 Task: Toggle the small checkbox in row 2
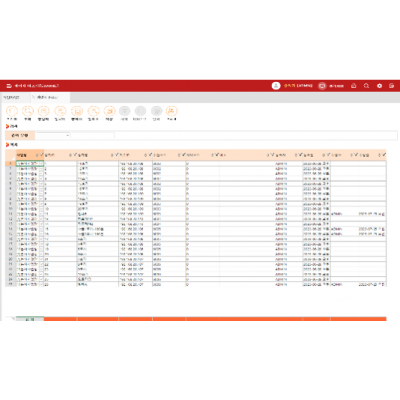41,169
